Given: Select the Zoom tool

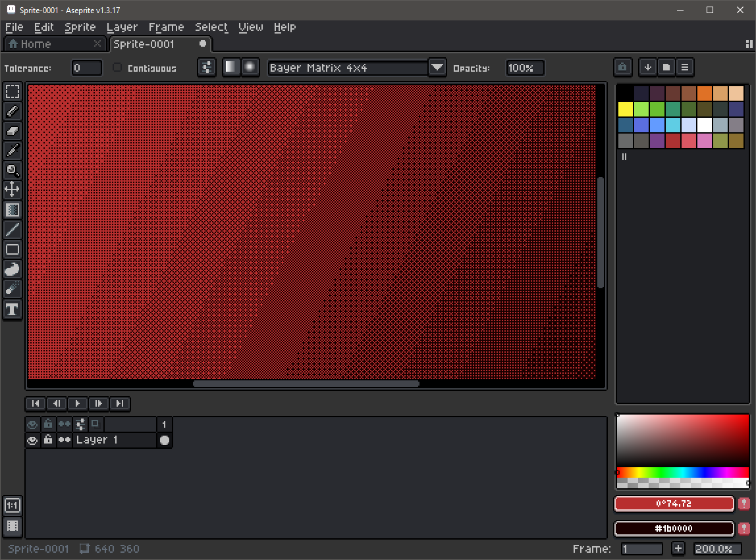Looking at the screenshot, I should (12, 170).
